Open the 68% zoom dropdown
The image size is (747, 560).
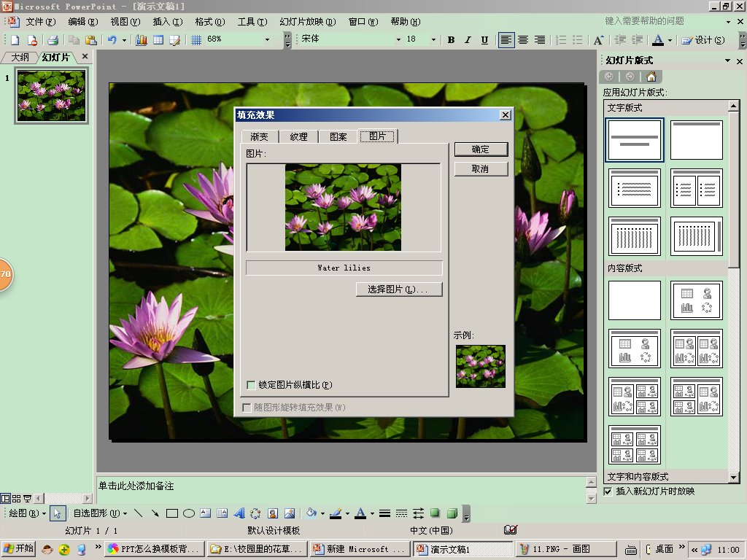click(267, 40)
